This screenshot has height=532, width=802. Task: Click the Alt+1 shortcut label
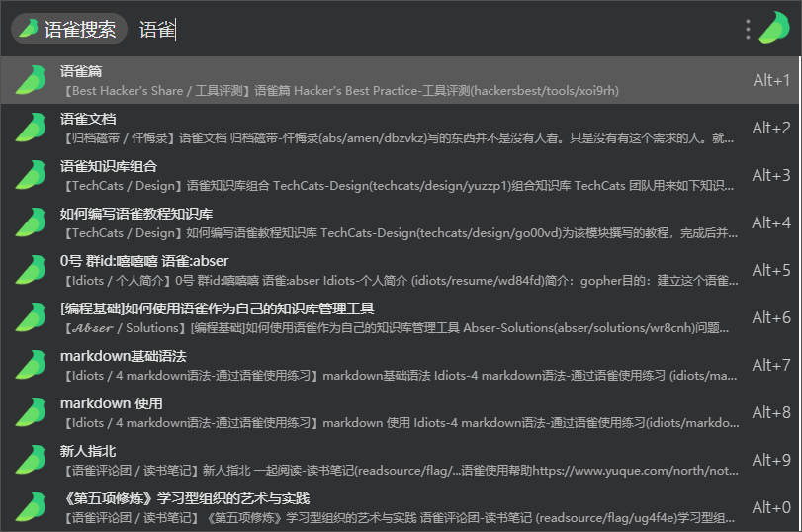click(x=771, y=80)
